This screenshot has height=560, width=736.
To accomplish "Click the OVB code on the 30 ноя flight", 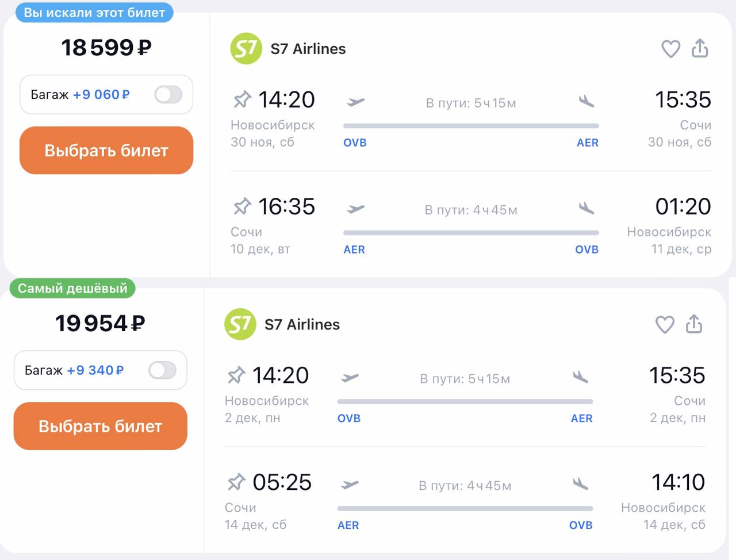I will coord(355,143).
